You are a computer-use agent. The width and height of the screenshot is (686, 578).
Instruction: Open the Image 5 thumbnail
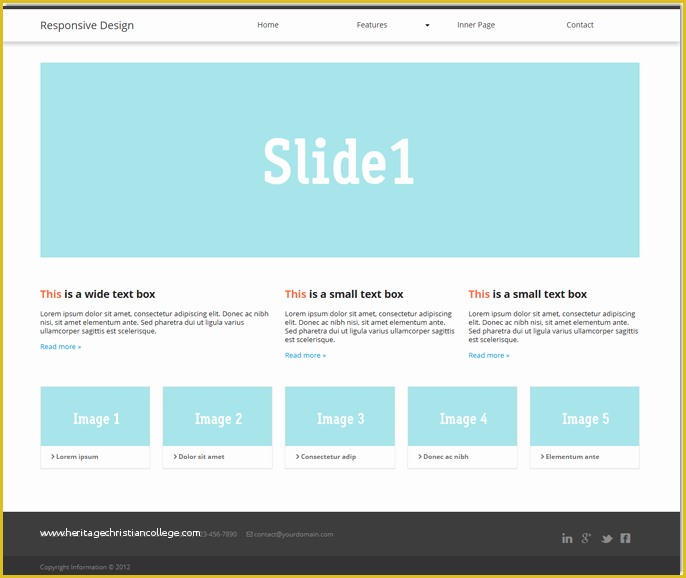(584, 417)
